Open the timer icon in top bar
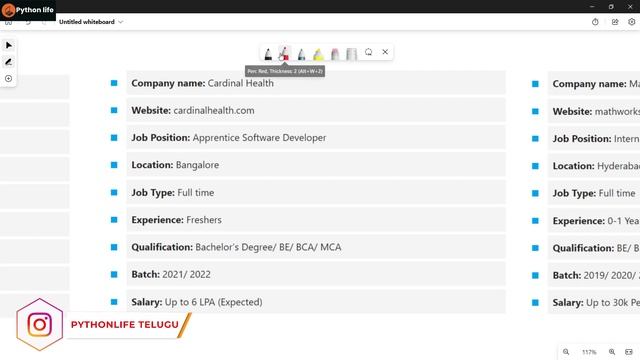This screenshot has height=360, width=640. 595,22
